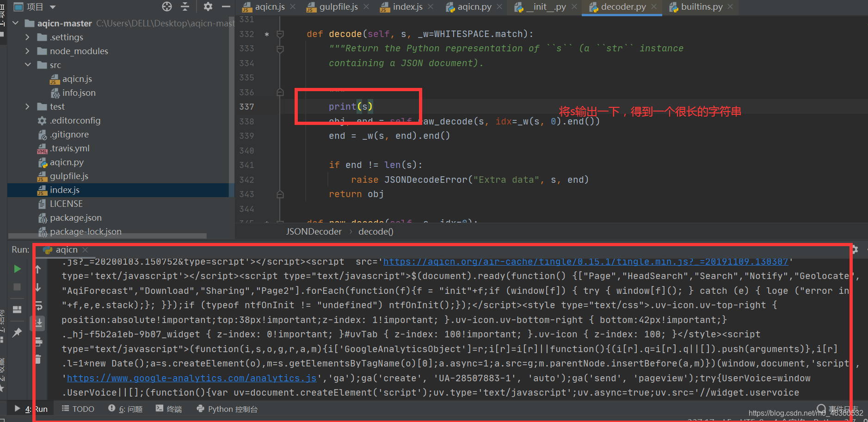Collapse the src folder
This screenshot has width=868, height=422.
pyautogui.click(x=28, y=65)
